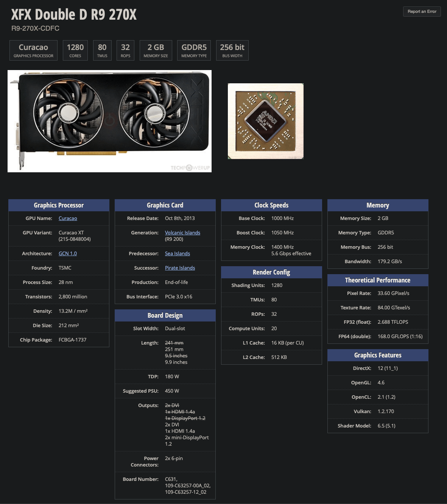Click the 1400 MHz memory clock value
447x504 pixels.
coord(282,247)
